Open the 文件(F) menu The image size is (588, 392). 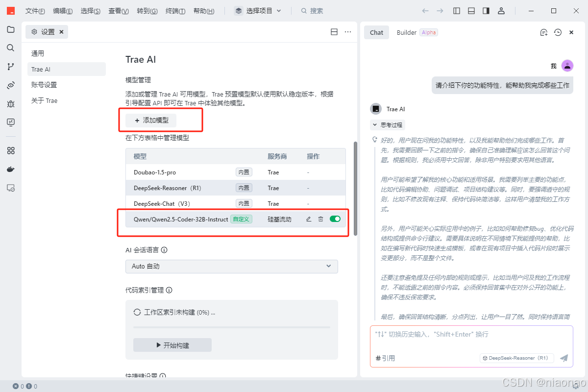click(x=35, y=11)
